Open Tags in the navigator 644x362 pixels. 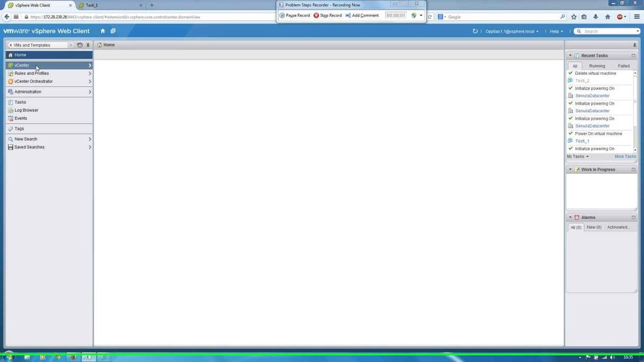pyautogui.click(x=49, y=129)
